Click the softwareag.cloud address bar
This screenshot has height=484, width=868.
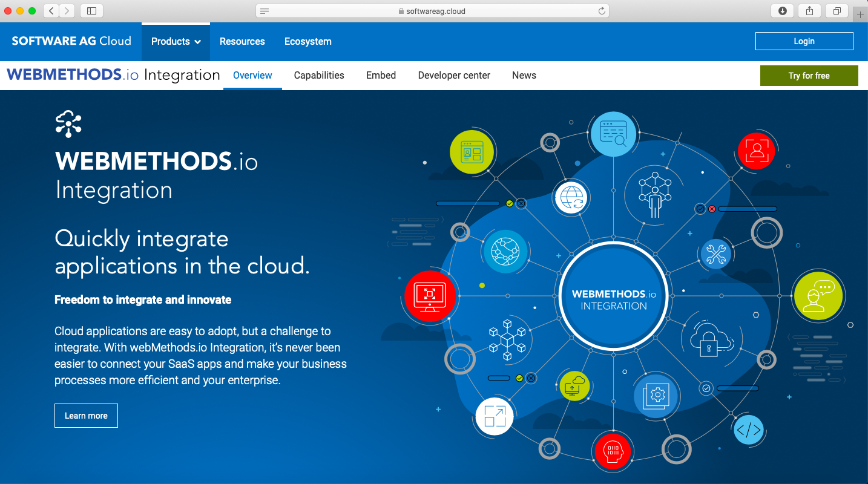[432, 11]
